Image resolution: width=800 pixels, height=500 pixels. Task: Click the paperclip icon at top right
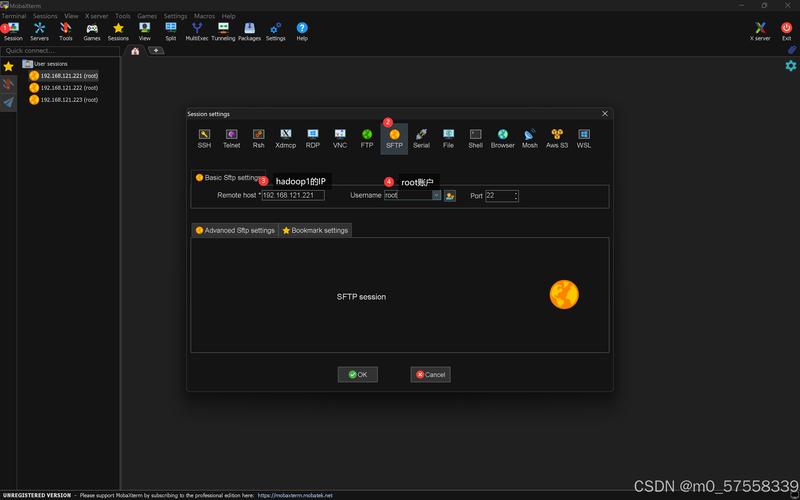pos(792,50)
